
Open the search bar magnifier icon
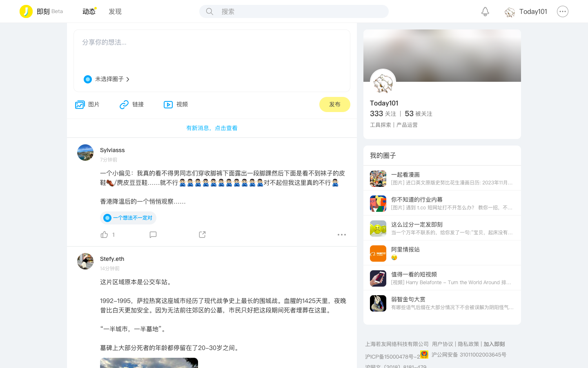(x=209, y=11)
